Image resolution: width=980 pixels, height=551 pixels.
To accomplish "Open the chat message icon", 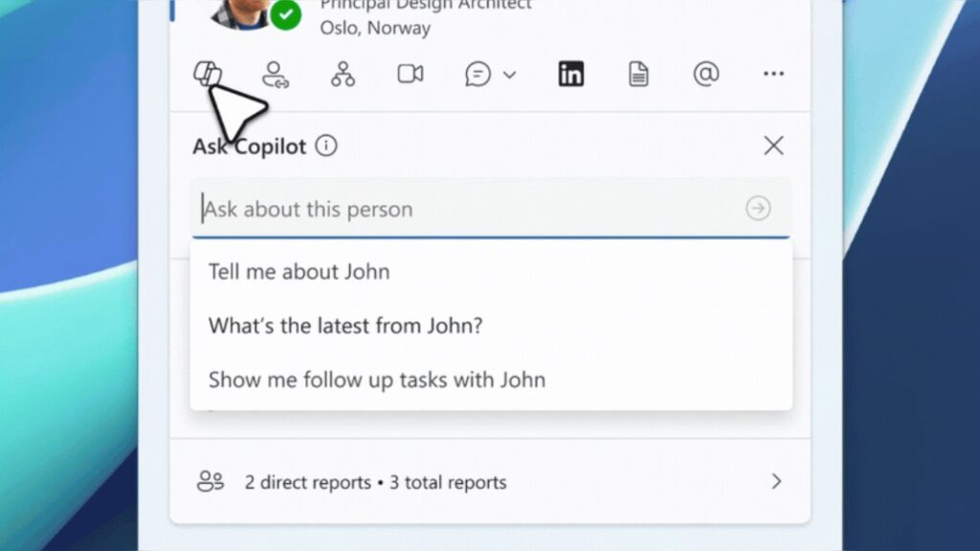I will [476, 74].
